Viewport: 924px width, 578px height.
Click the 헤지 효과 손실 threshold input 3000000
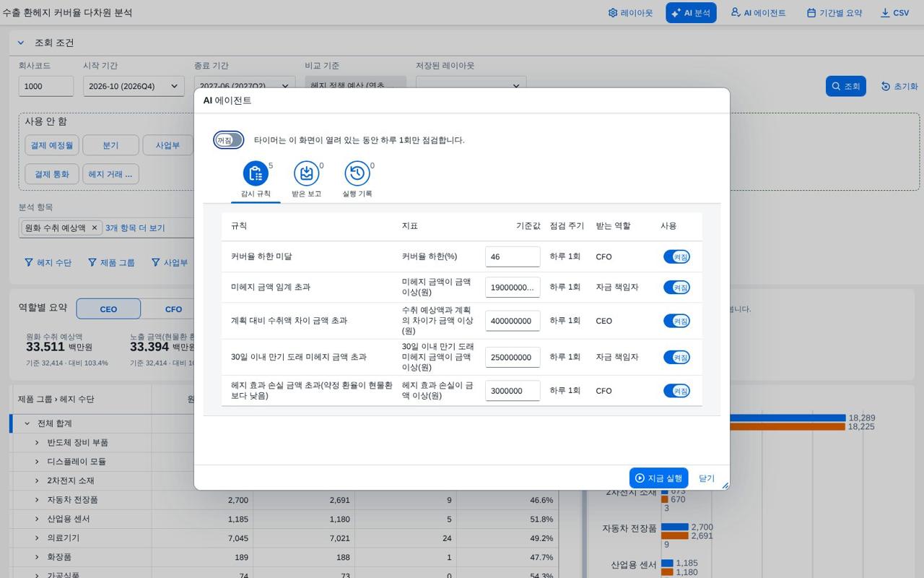pos(513,391)
